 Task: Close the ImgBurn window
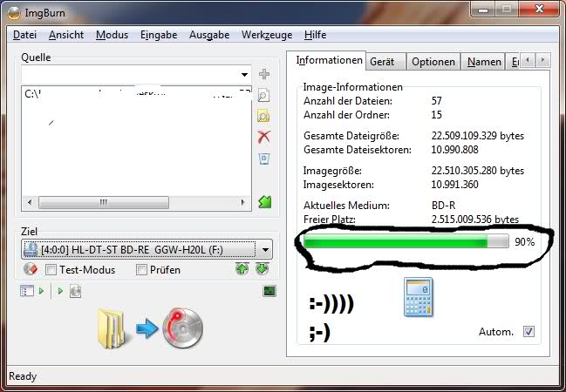coord(539,9)
